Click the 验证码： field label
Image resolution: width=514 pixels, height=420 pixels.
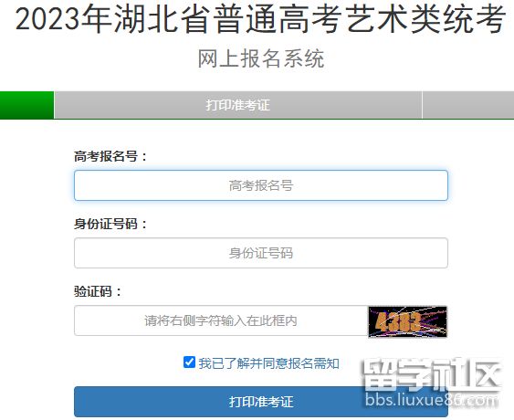98,291
